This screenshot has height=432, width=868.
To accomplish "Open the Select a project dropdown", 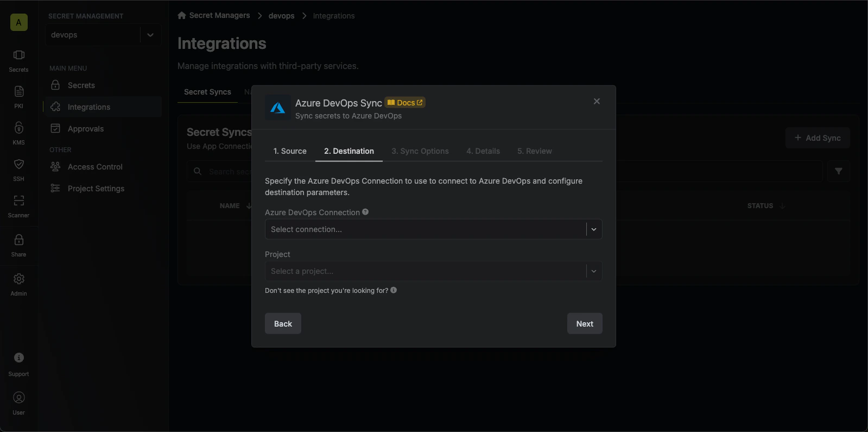I will (433, 271).
